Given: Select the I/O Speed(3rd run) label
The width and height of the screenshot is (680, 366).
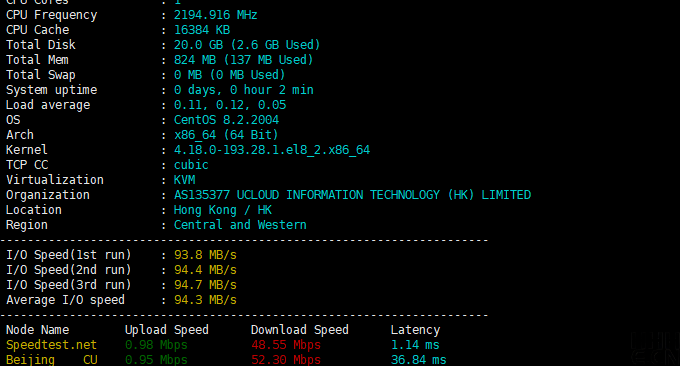Looking at the screenshot, I should pos(69,285).
